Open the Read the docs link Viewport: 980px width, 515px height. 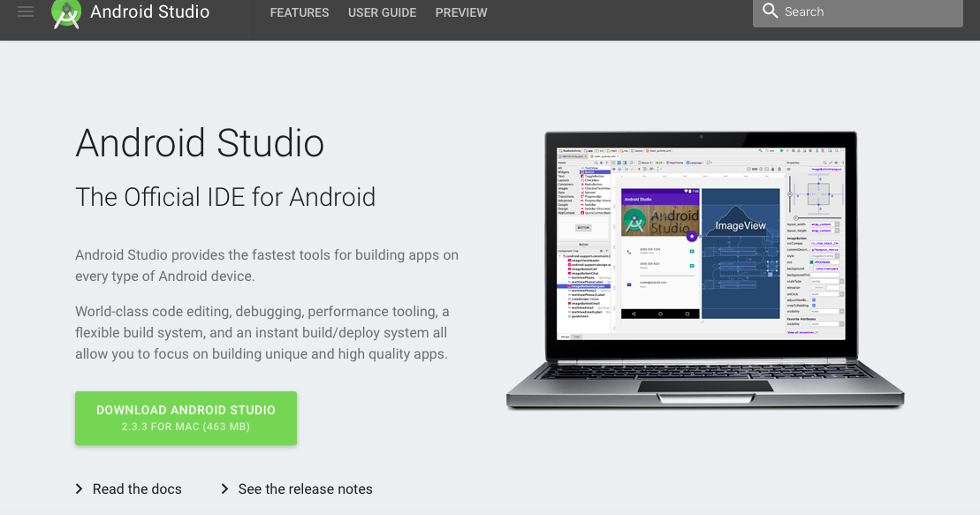[x=137, y=488]
